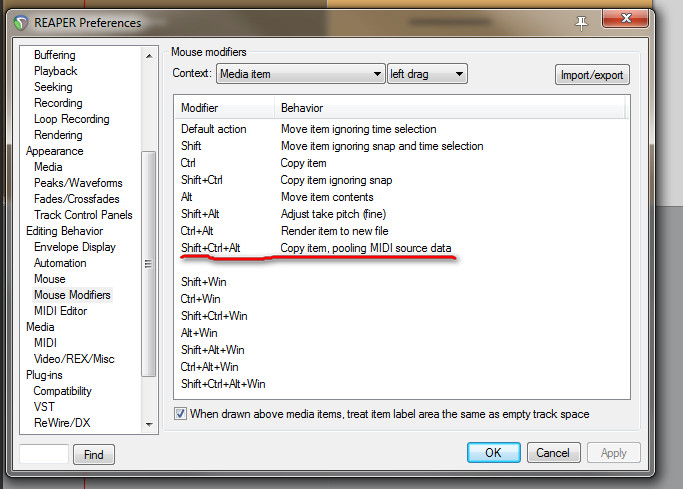Select Track Control Panels in the tree
Screen dimensions: 683x489
click(x=83, y=215)
